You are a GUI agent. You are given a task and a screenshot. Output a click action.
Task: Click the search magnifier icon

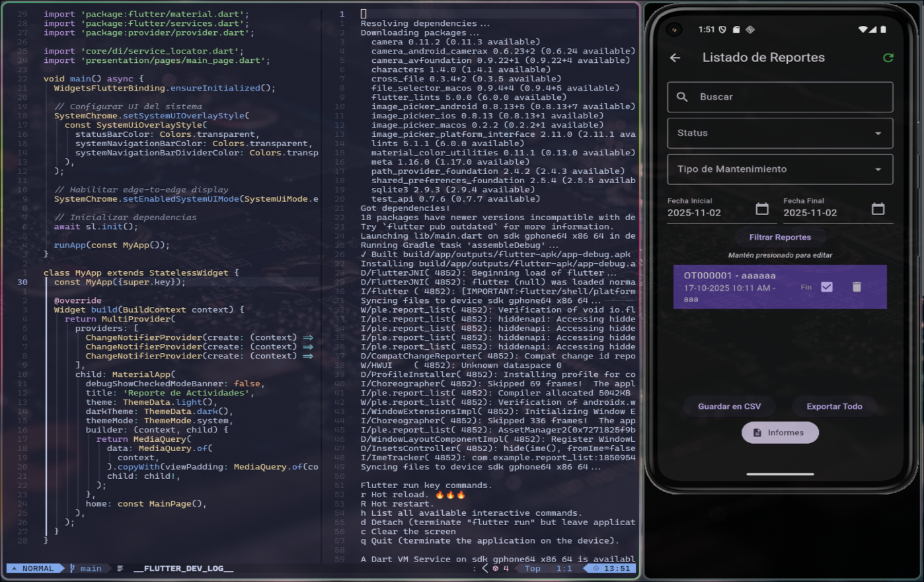pyautogui.click(x=682, y=97)
